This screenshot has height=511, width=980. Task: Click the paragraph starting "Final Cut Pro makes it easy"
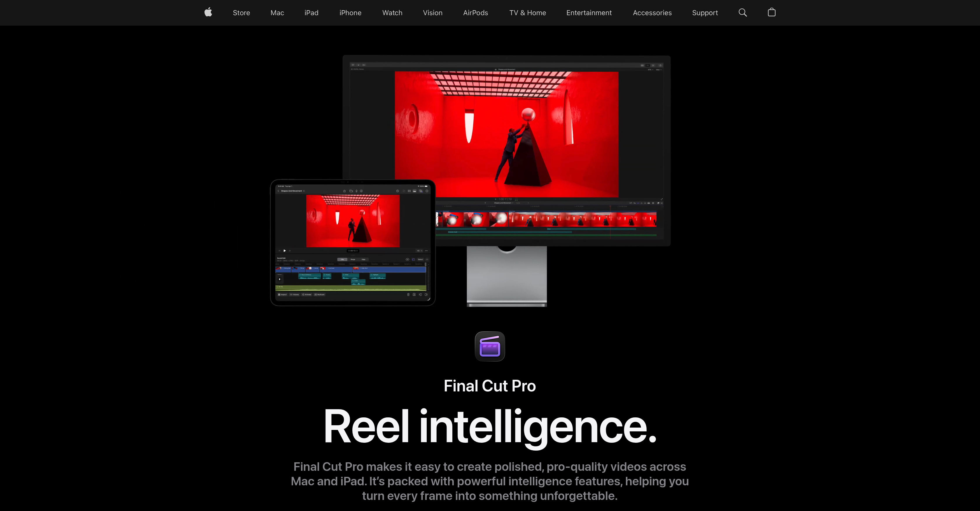pos(490,481)
